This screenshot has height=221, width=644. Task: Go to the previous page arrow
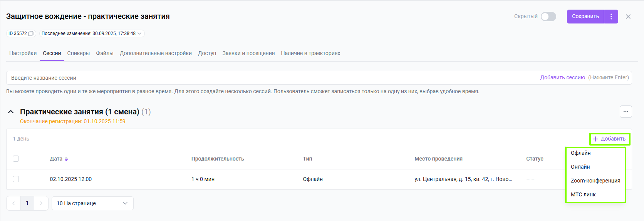13,203
